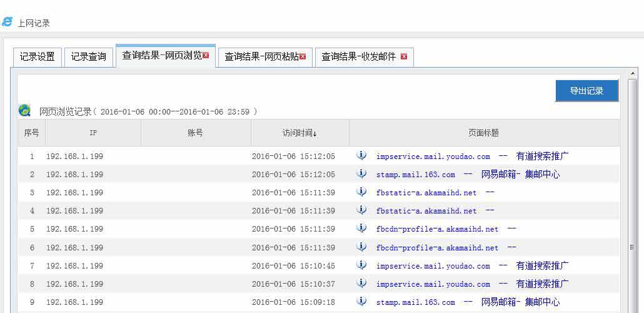
Task: Switch to the 记录设置 tab
Action: [x=38, y=56]
